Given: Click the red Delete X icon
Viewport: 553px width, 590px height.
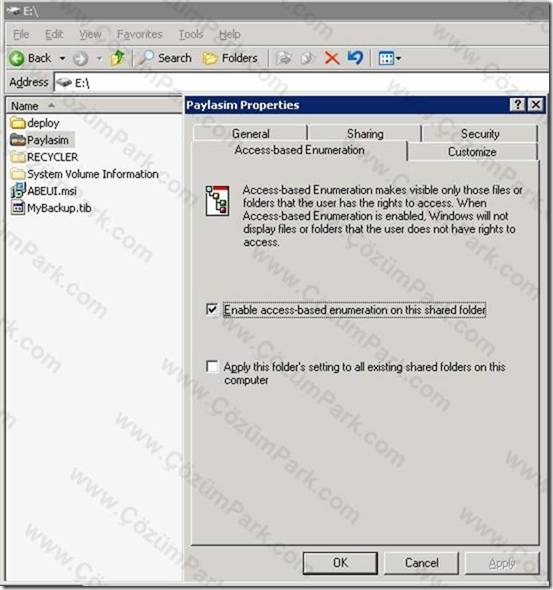Looking at the screenshot, I should coord(332,58).
